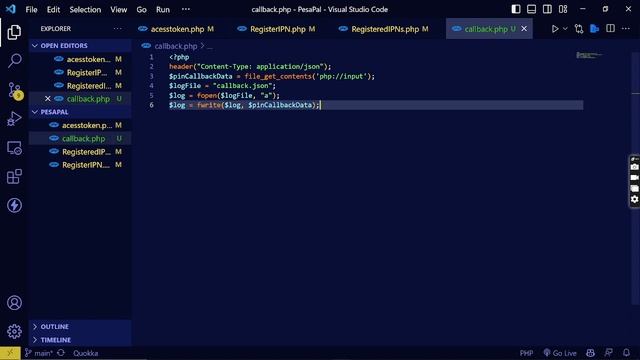Open the Search view

click(x=14, y=61)
